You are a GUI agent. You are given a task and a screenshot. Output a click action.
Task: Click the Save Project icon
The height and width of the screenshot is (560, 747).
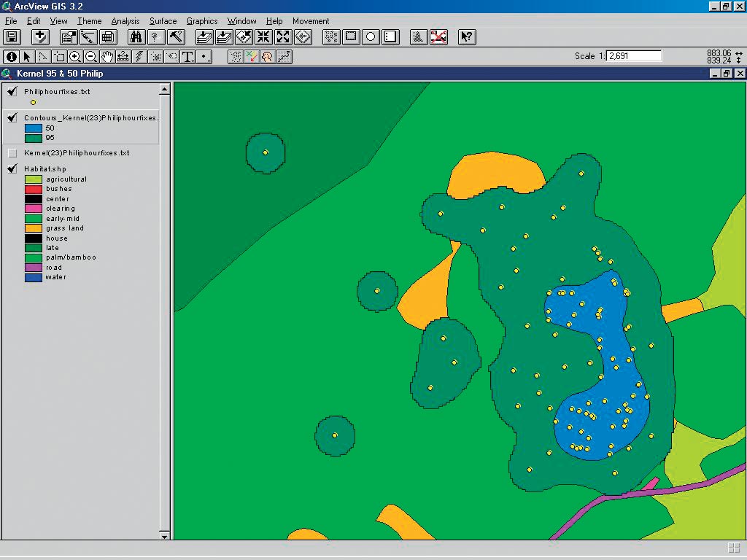[12, 37]
